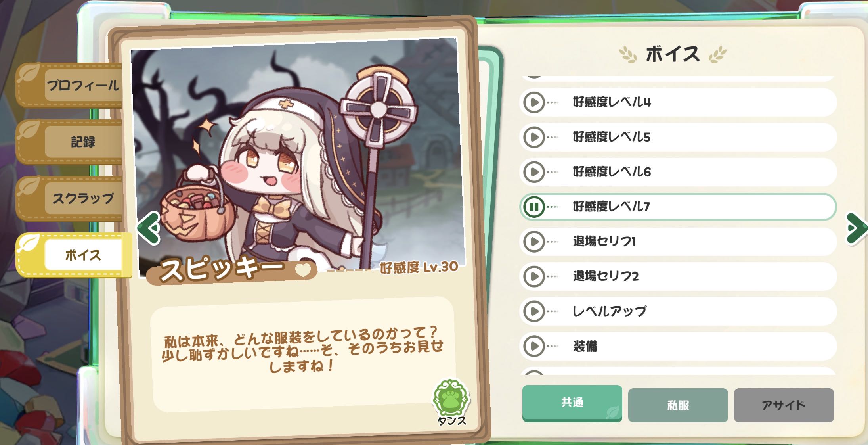Play the 好感度レベル6 voice clip
868x445 pixels.
pyautogui.click(x=534, y=172)
